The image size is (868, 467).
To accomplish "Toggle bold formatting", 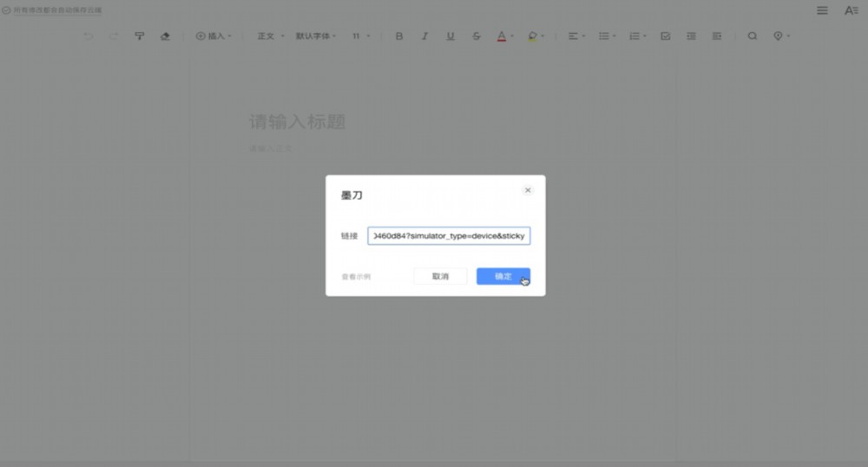I will (399, 36).
